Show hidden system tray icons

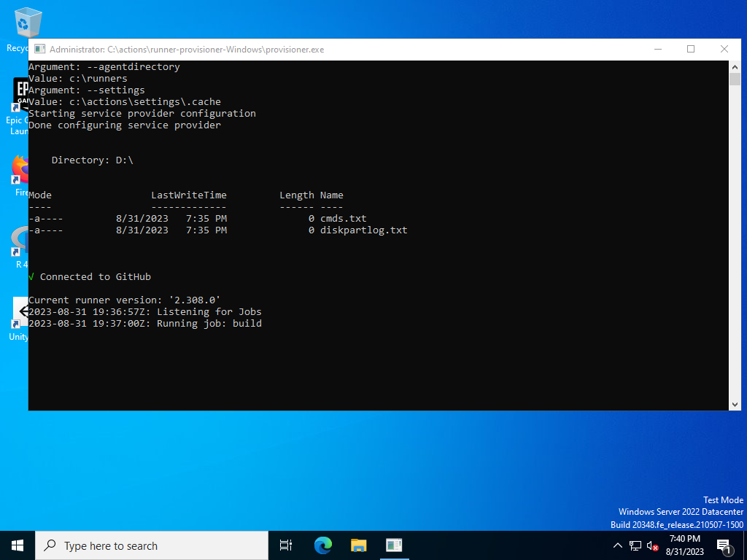tap(617, 545)
